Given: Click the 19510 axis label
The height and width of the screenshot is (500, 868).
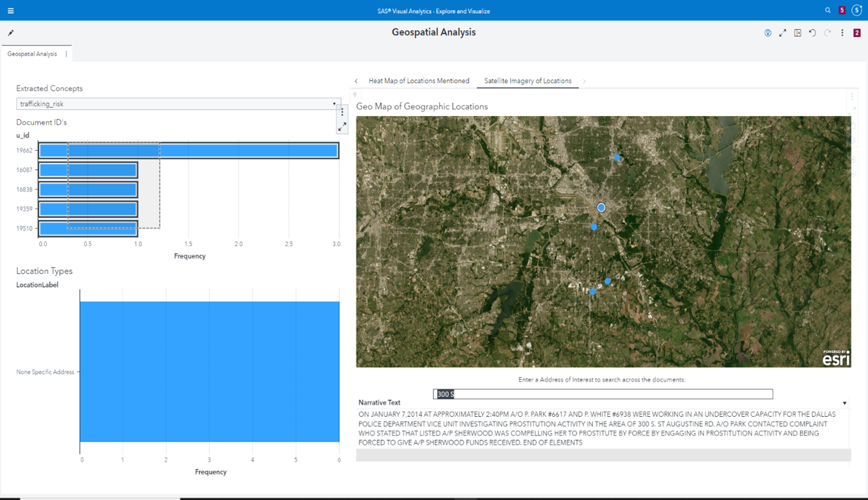Looking at the screenshot, I should 24,228.
